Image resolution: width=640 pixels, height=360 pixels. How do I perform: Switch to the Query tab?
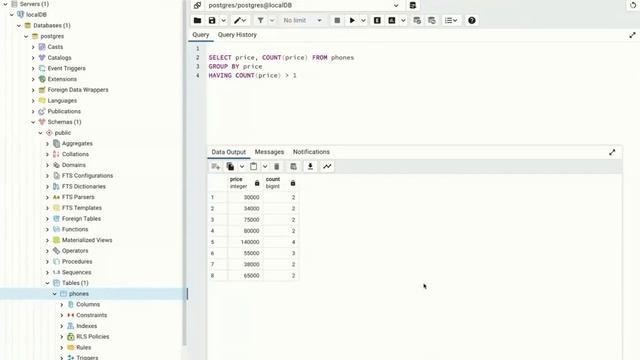point(200,35)
